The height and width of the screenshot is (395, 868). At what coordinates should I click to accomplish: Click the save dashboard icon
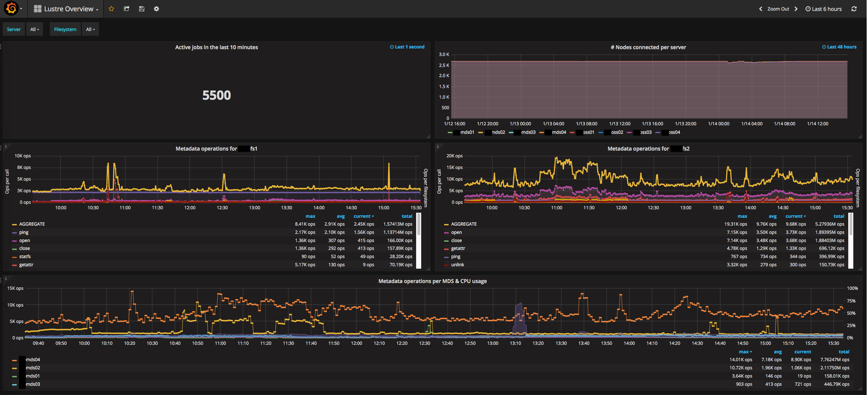click(142, 9)
